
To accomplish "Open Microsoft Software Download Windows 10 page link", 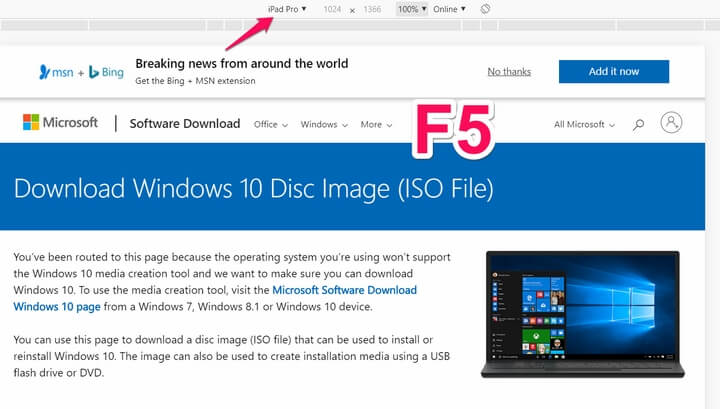I will coord(344,290).
